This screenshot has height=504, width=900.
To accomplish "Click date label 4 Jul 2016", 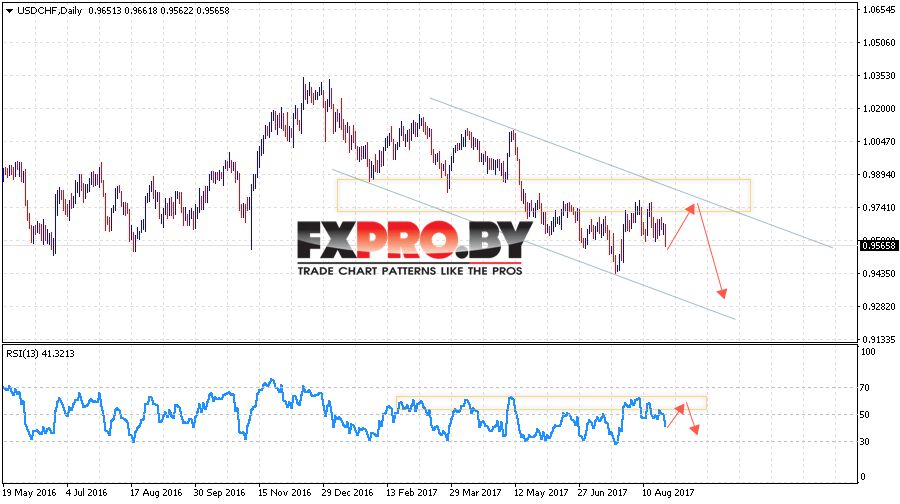I will coord(87,493).
